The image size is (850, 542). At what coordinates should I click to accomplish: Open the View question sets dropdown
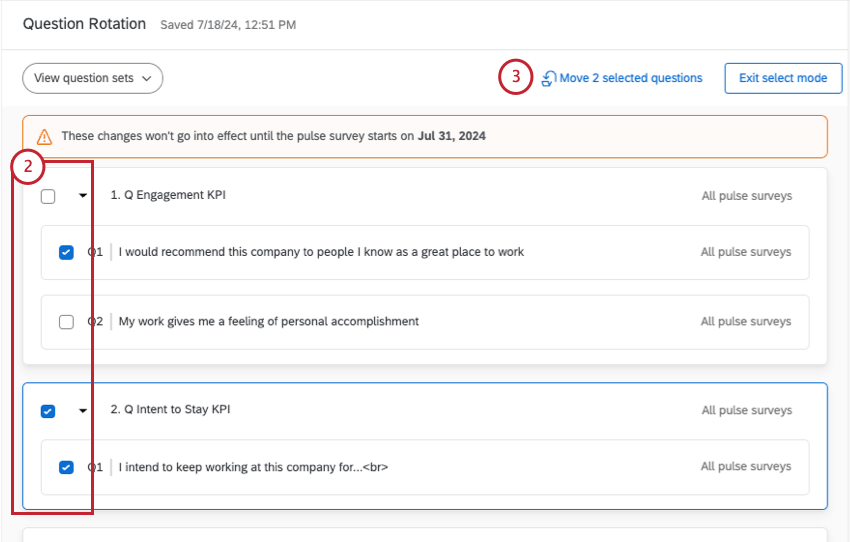point(92,78)
